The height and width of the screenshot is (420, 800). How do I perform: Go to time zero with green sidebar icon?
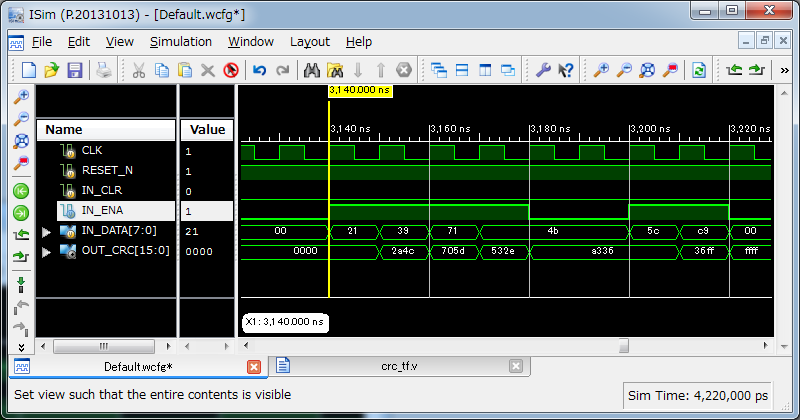tap(21, 191)
